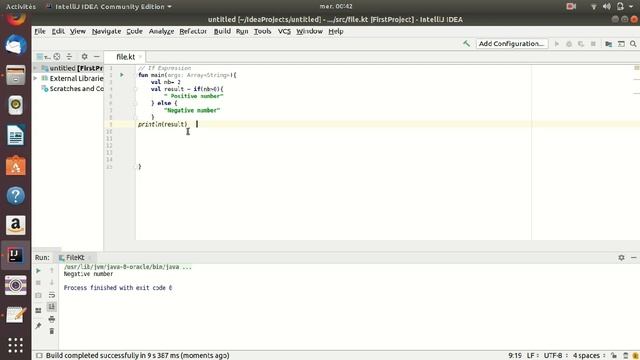Click the clock mer. 00:42 in top bar
The width and height of the screenshot is (640, 360).
click(336, 7)
